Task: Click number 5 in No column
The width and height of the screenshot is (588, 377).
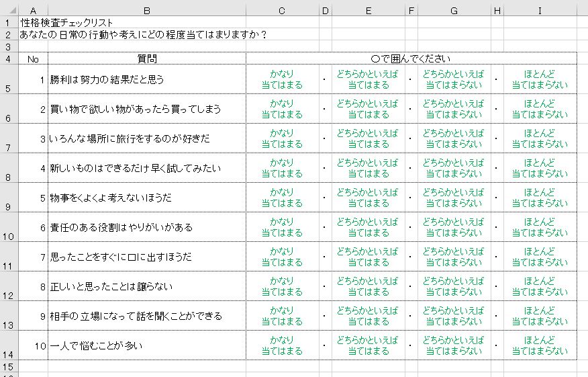Action: pyautogui.click(x=42, y=198)
